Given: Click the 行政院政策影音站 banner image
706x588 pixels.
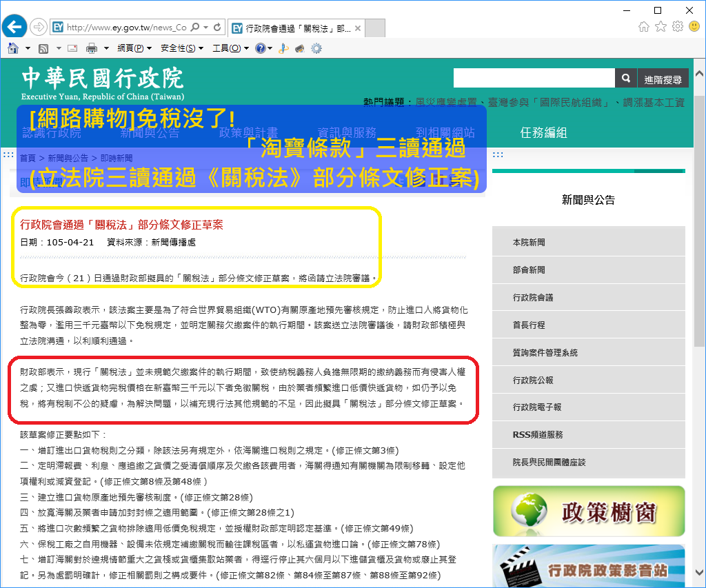Looking at the screenshot, I should coord(589,566).
